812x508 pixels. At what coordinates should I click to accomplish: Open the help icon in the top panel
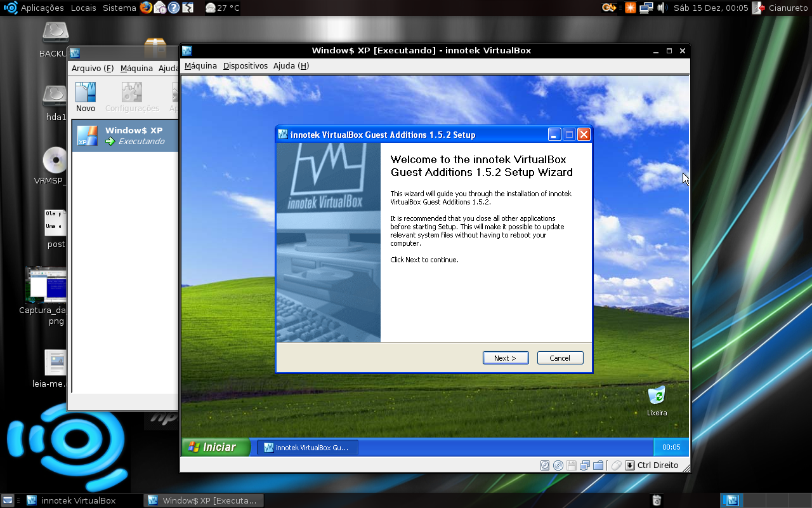pyautogui.click(x=174, y=8)
